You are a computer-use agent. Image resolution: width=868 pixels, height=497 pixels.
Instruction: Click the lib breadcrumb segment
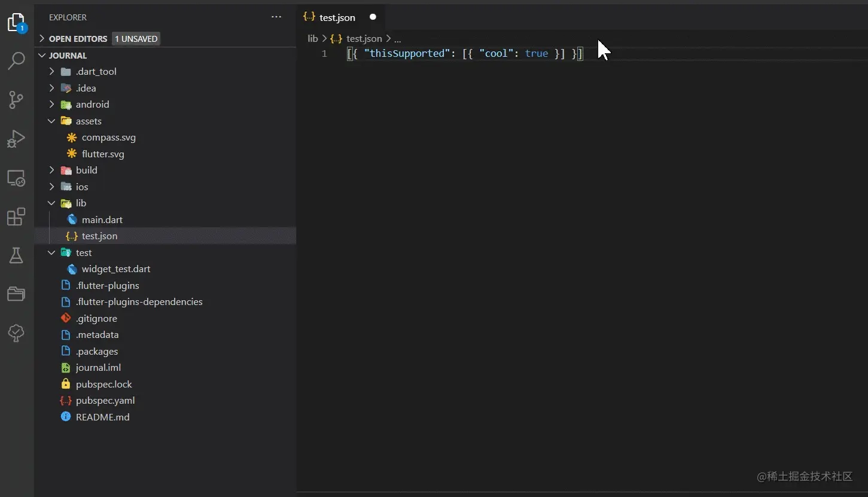pyautogui.click(x=313, y=38)
